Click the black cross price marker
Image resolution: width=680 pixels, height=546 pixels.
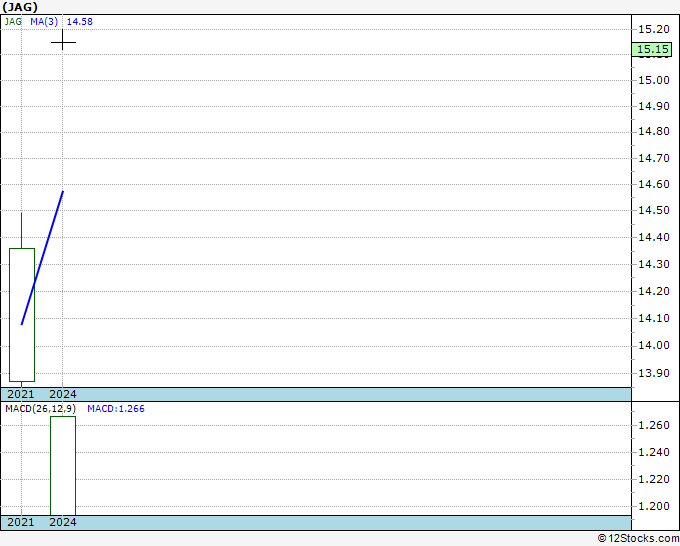(63, 43)
